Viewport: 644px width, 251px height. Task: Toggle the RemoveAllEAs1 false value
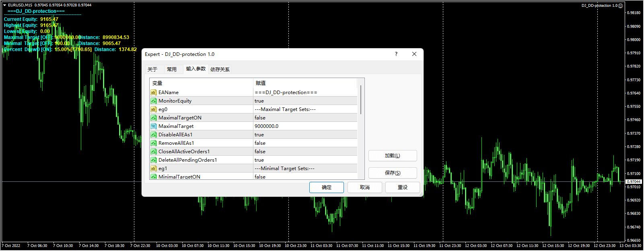tap(260, 143)
